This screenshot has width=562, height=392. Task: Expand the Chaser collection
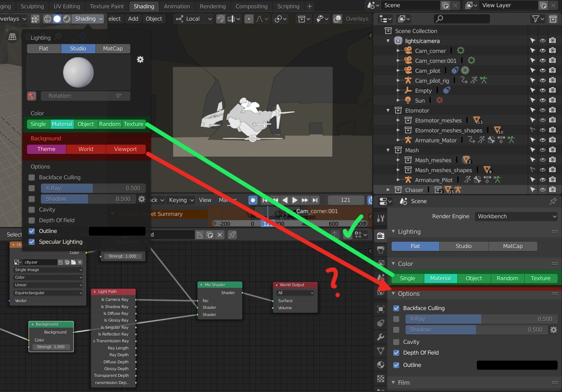coord(388,190)
